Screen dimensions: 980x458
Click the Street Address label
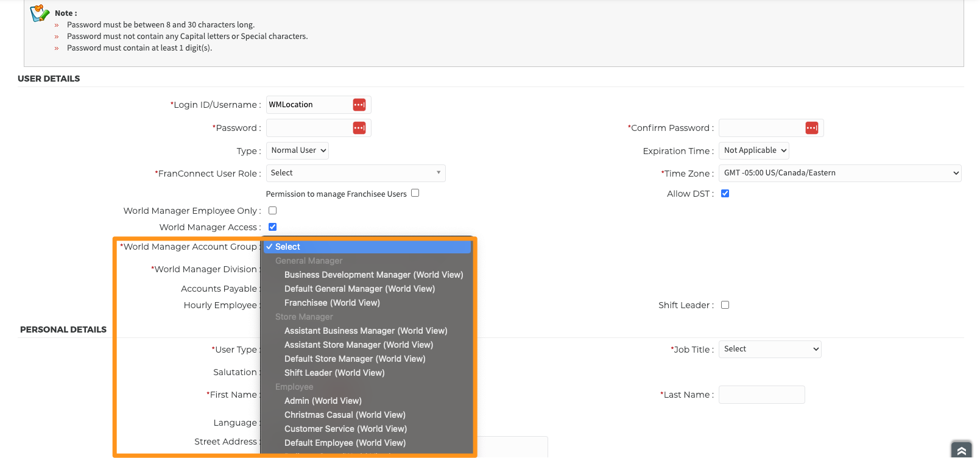(x=227, y=442)
